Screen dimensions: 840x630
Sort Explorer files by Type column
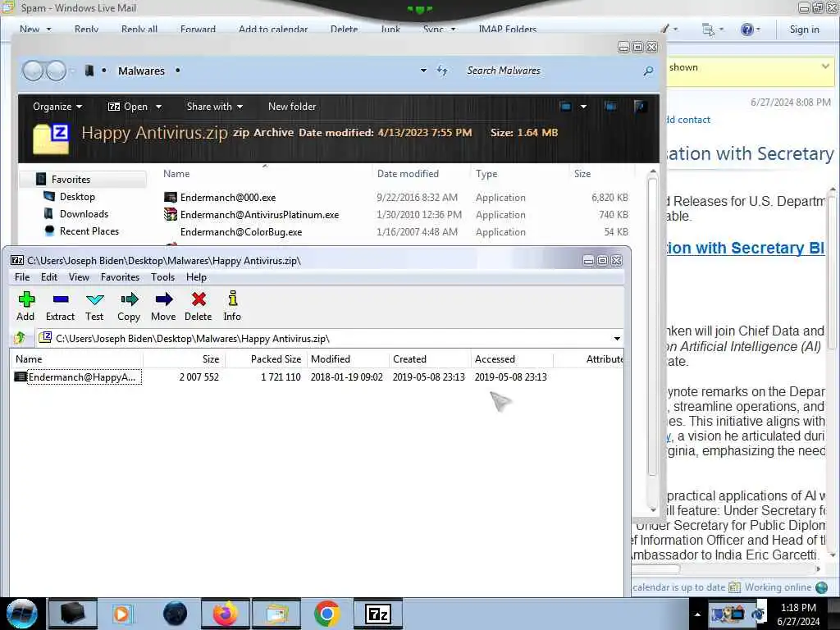click(486, 174)
